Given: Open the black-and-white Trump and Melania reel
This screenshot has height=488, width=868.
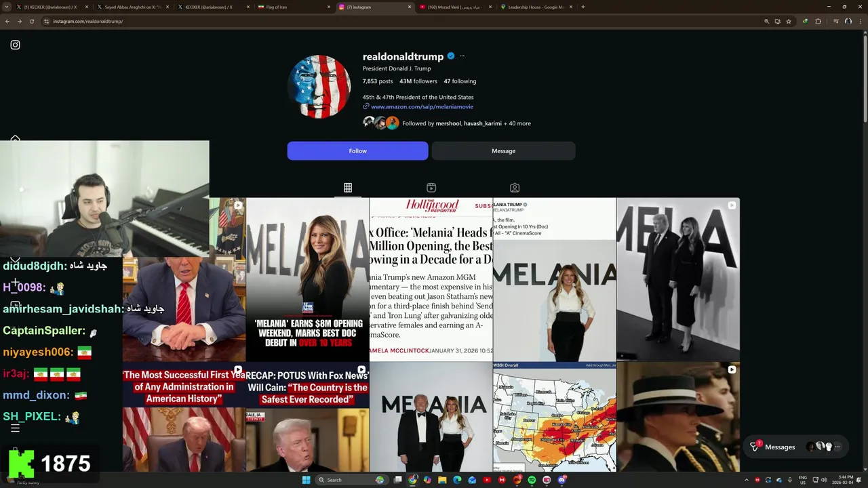Looking at the screenshot, I should tap(678, 279).
